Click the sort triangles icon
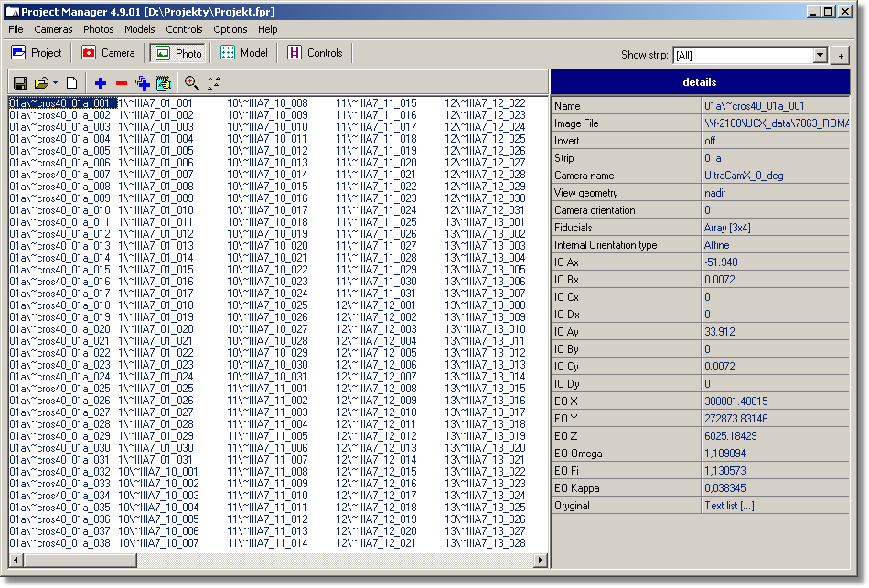The width and height of the screenshot is (869, 588). tap(214, 83)
